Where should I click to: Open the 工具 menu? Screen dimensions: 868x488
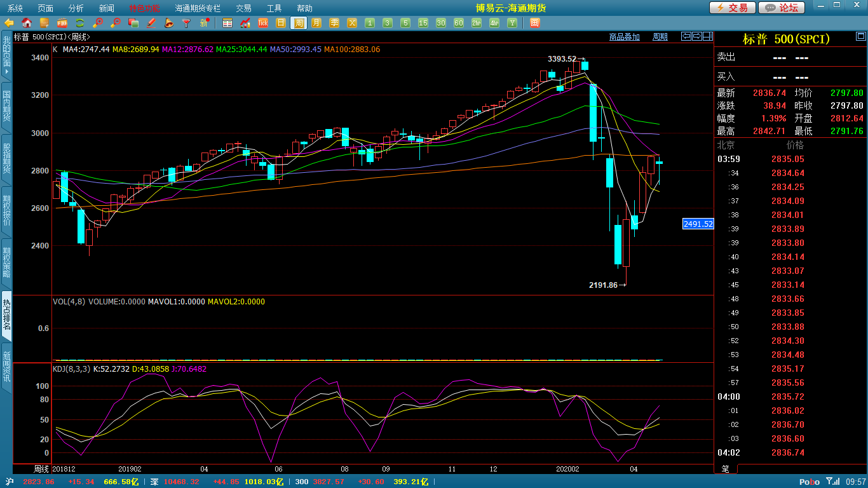click(274, 8)
